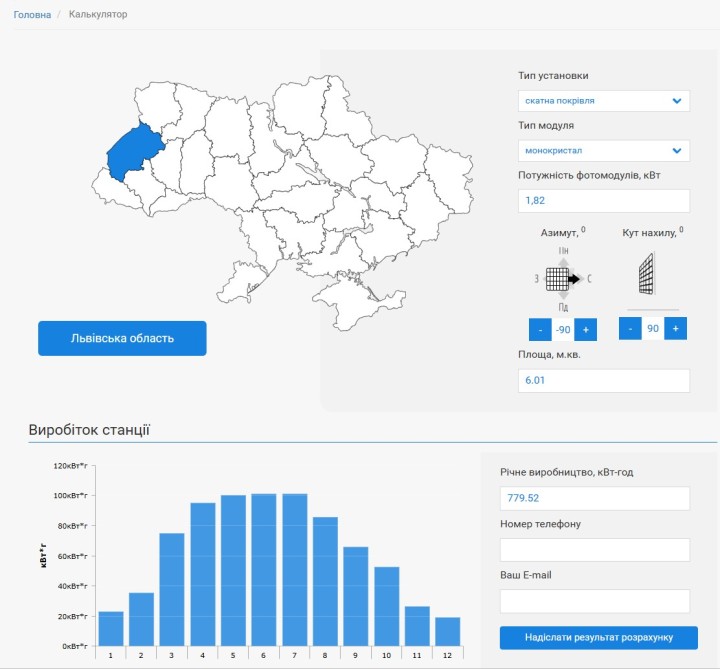This screenshot has height=669, width=720.
Task: Click the month 10 bar in chart
Action: pyautogui.click(x=387, y=607)
